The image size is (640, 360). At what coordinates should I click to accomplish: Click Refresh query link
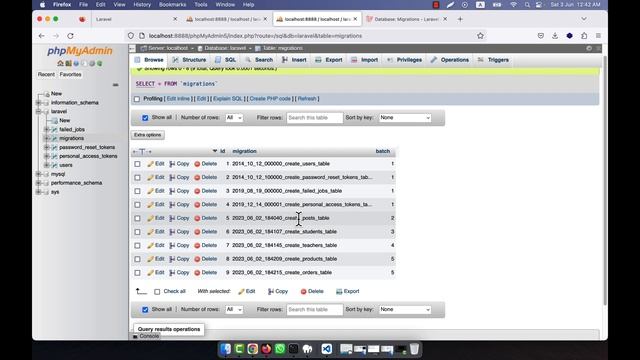click(x=307, y=99)
